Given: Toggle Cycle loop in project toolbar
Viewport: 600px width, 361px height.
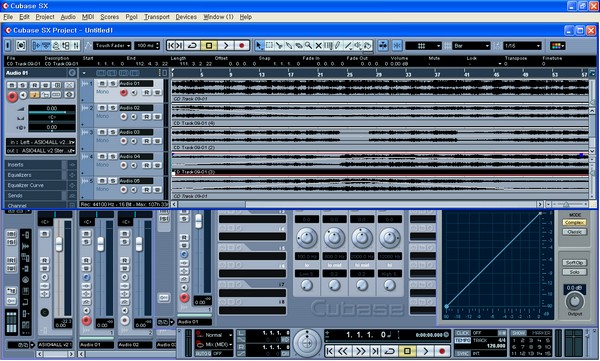Looking at the screenshot, I should point(192,46).
